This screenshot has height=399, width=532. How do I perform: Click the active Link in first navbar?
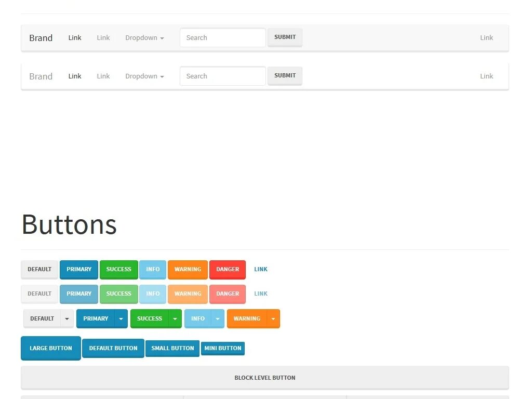[75, 37]
